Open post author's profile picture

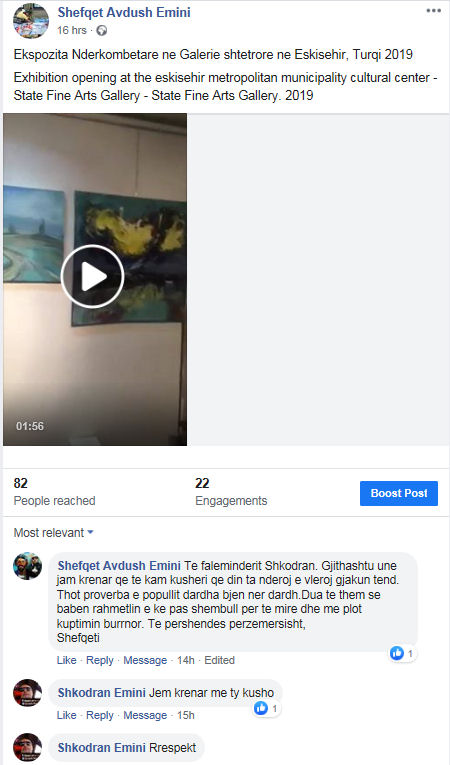coord(31,20)
